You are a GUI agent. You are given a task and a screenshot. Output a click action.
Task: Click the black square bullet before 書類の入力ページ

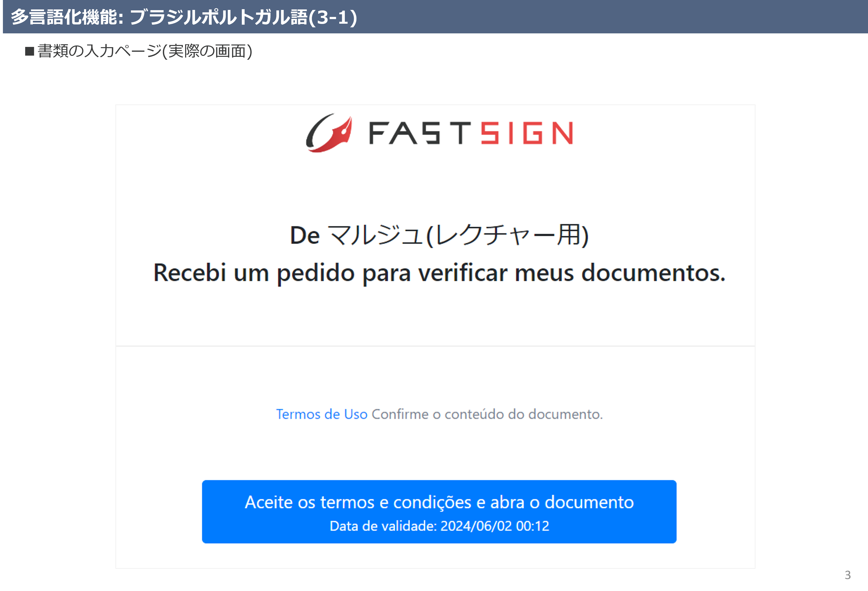pos(30,51)
